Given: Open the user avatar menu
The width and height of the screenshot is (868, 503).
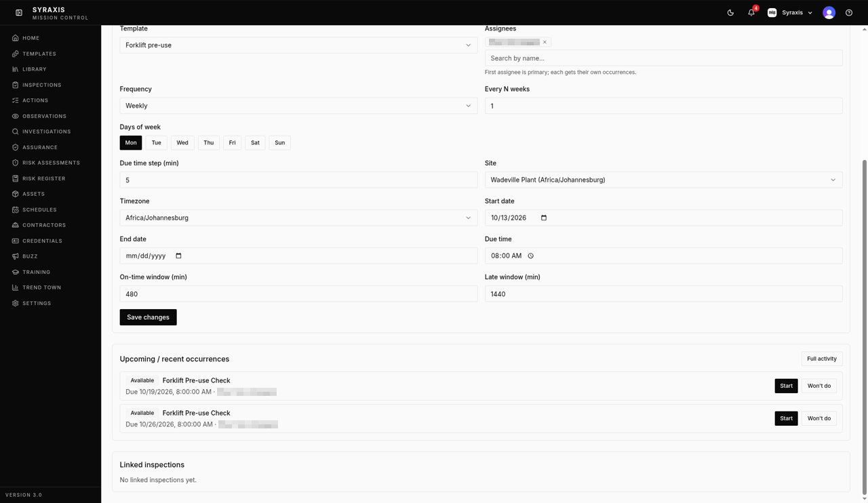Looking at the screenshot, I should [x=829, y=12].
